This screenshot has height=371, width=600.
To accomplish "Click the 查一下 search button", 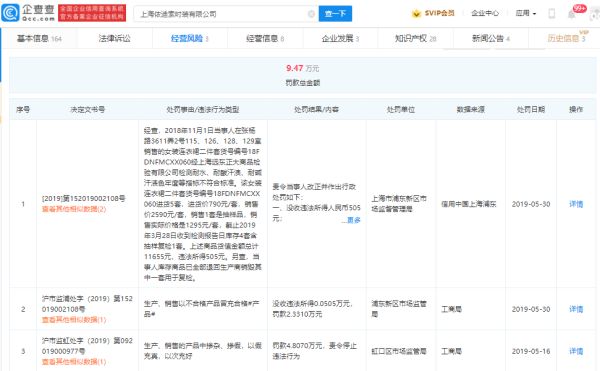I will (335, 14).
